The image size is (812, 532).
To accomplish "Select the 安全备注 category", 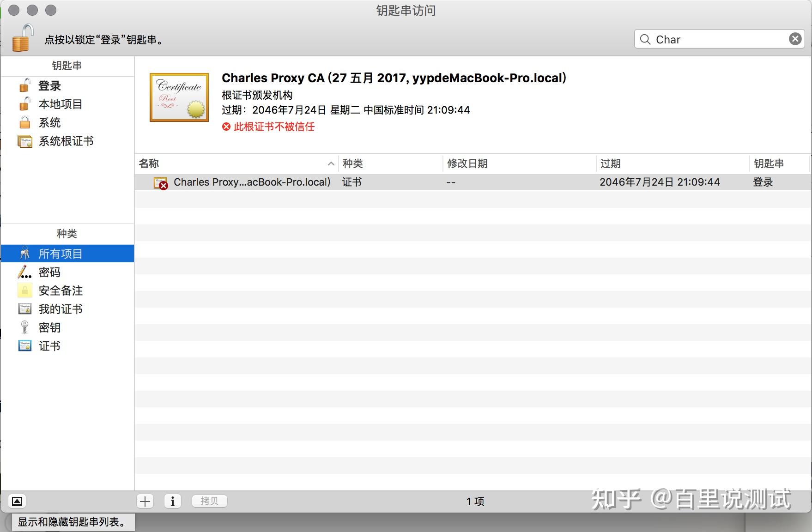I will (60, 290).
